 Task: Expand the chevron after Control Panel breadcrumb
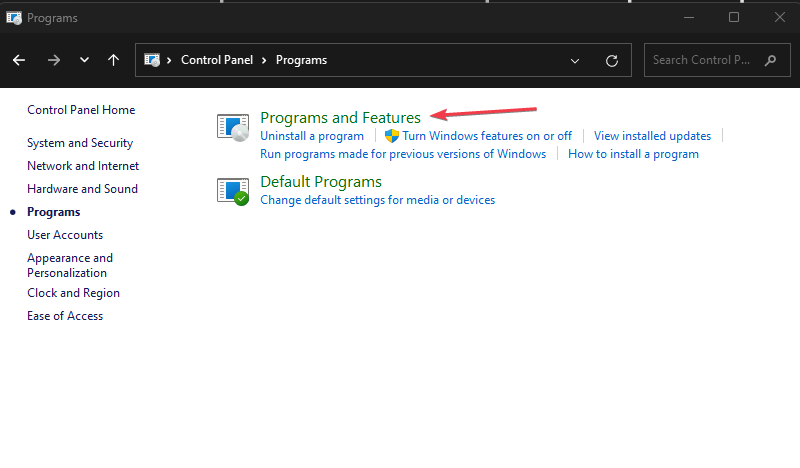(x=264, y=60)
